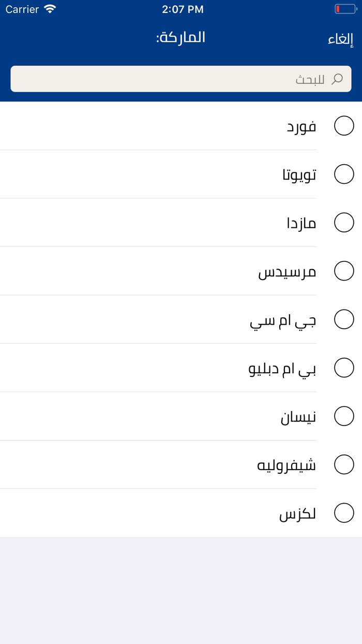Select the radio button next to فورد
This screenshot has width=362, height=644.
tap(344, 125)
